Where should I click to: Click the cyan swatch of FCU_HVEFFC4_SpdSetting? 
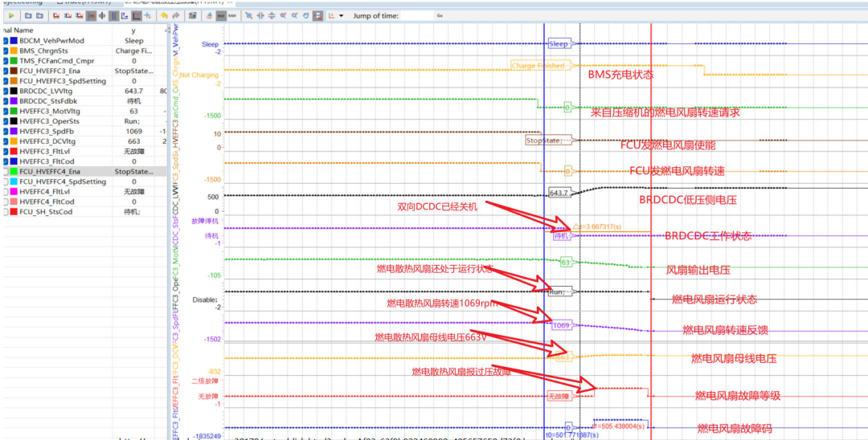click(x=14, y=181)
